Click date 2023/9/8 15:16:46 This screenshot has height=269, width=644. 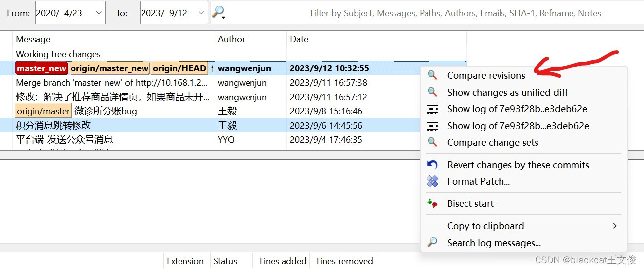tap(326, 111)
